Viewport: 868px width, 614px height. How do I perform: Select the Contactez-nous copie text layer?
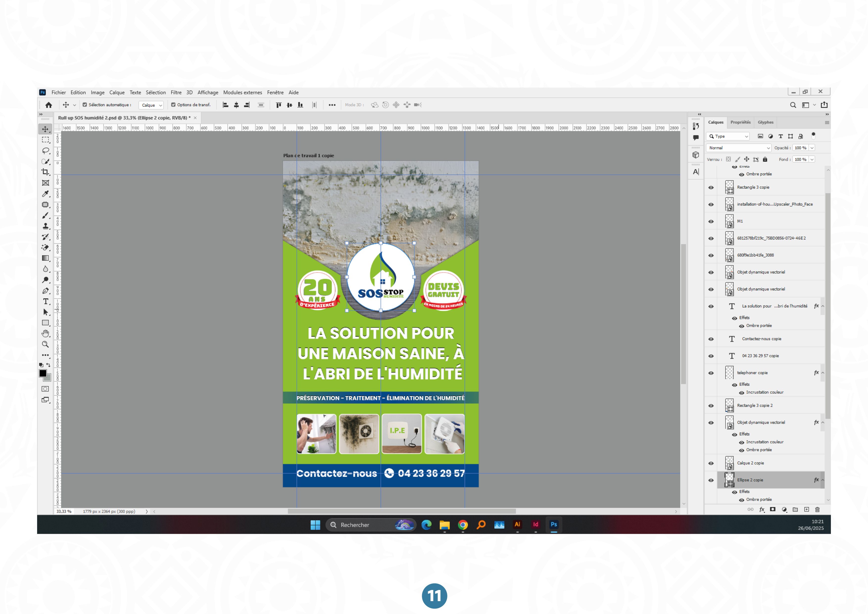(761, 339)
